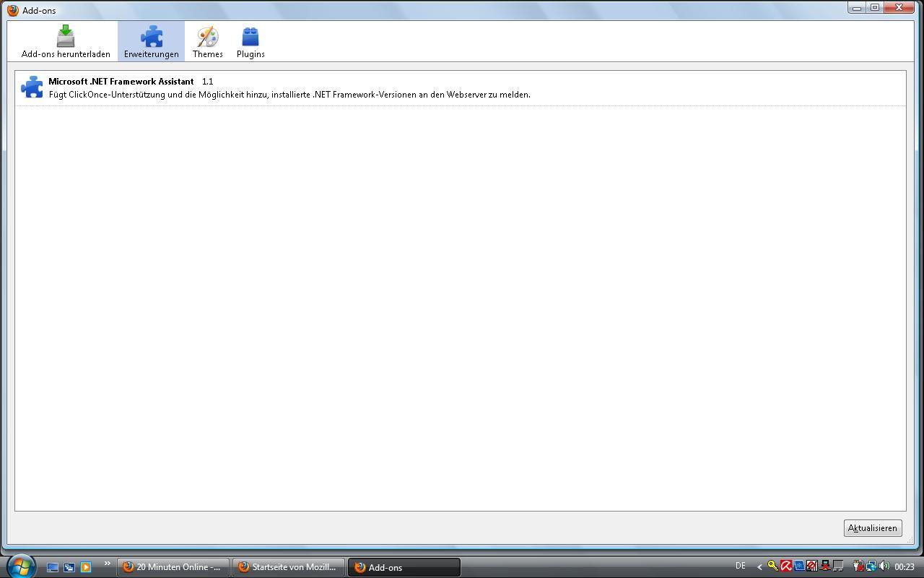Image resolution: width=924 pixels, height=578 pixels.
Task: Grab the window resize grip corner
Action: click(910, 540)
